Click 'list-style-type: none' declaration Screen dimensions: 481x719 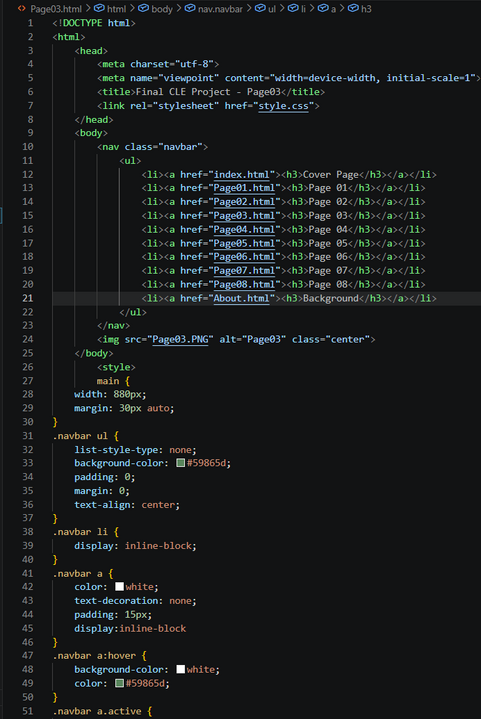(x=135, y=450)
